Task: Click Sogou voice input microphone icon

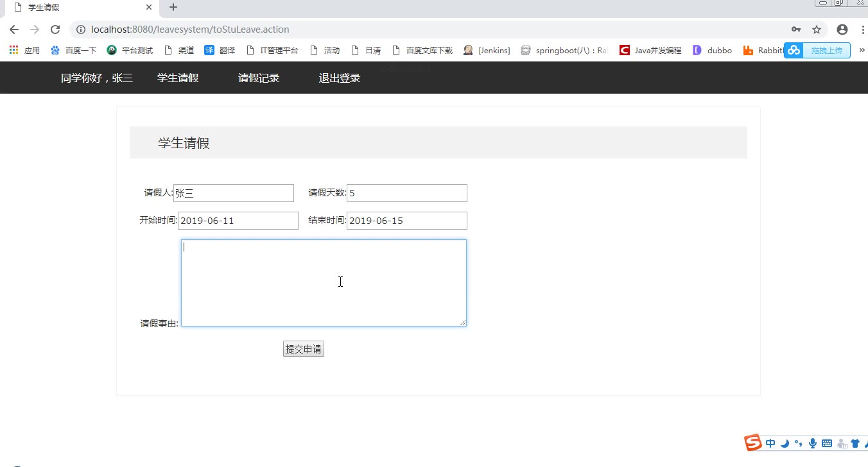Action: [x=813, y=443]
